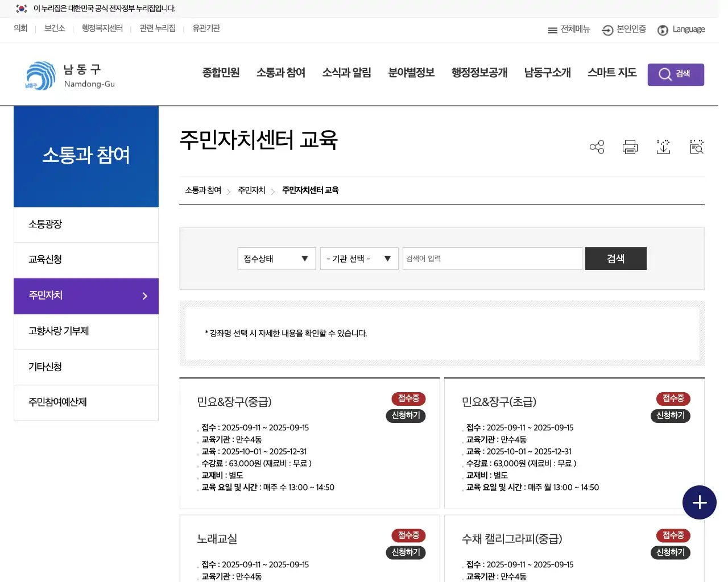Open the share options icon
728x582 pixels.
pyautogui.click(x=597, y=147)
